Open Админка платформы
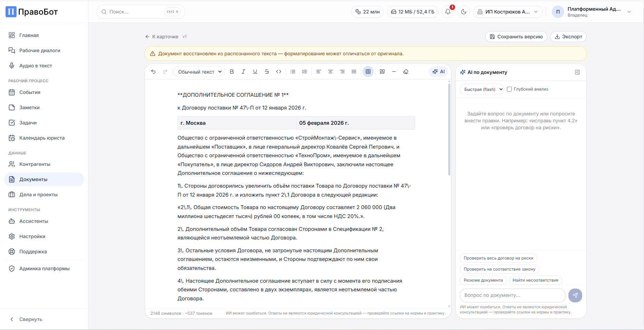 44,268
